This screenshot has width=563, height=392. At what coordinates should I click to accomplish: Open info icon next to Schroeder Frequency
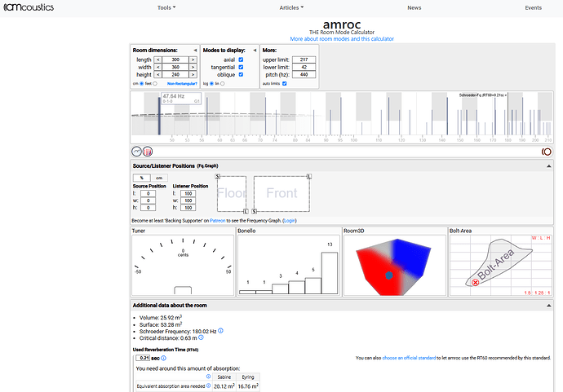220,331
